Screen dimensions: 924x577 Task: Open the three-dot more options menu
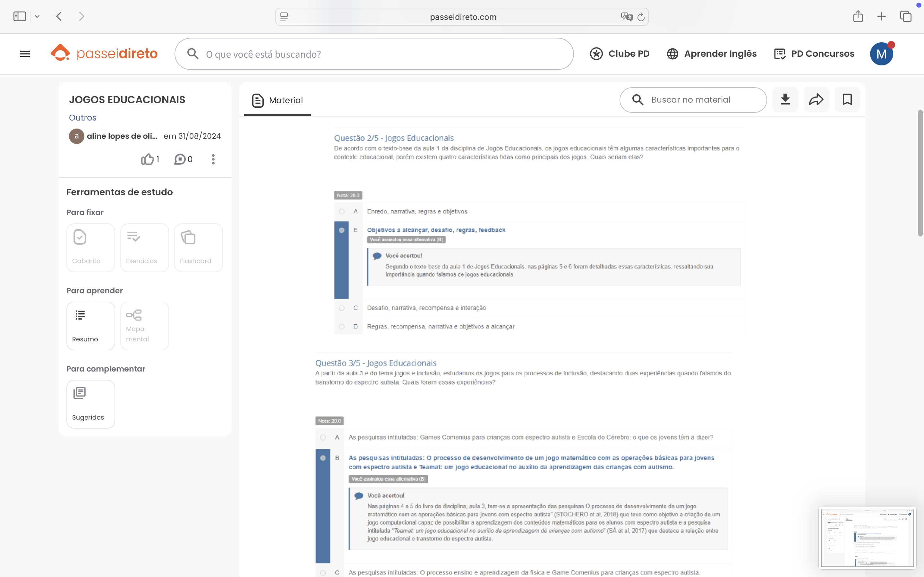[213, 159]
